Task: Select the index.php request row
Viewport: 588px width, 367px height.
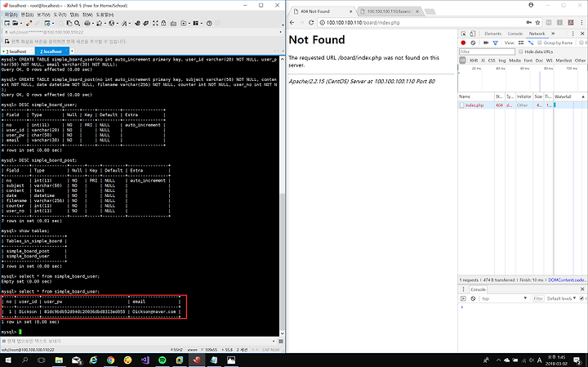Action: pos(523,105)
